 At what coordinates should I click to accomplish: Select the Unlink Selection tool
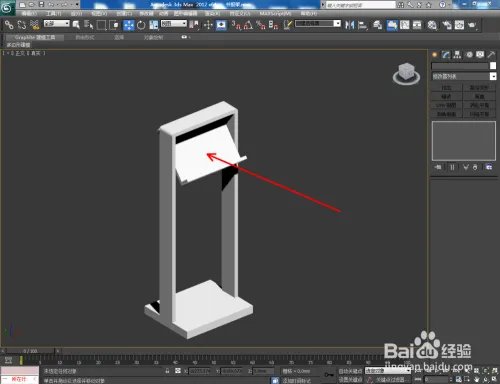pos(22,25)
